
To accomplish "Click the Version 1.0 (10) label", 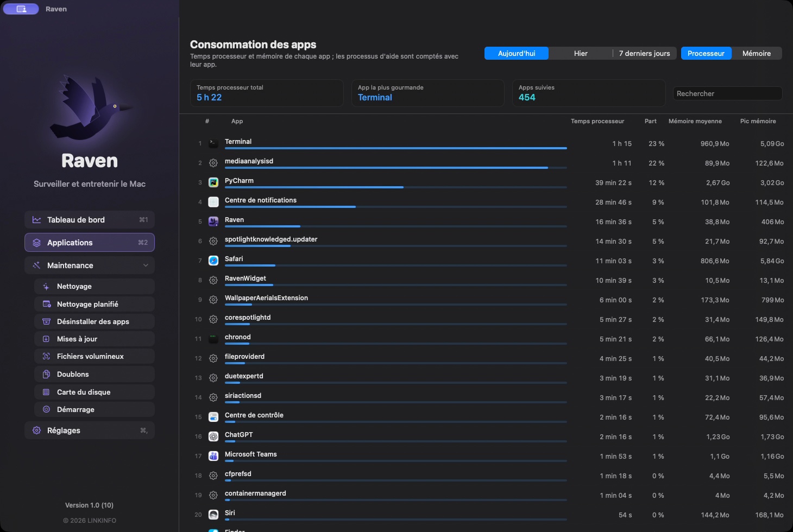I will tap(90, 505).
